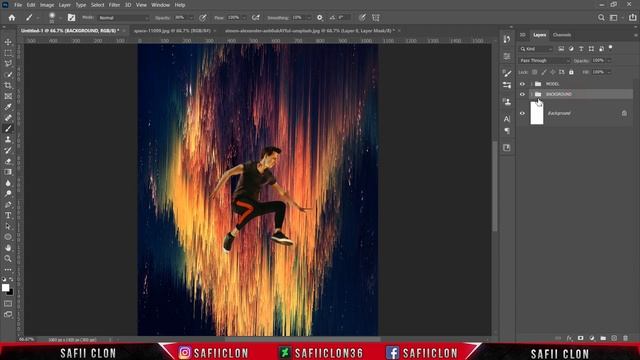
Task: Toggle lock transparent pixels
Action: (x=535, y=72)
